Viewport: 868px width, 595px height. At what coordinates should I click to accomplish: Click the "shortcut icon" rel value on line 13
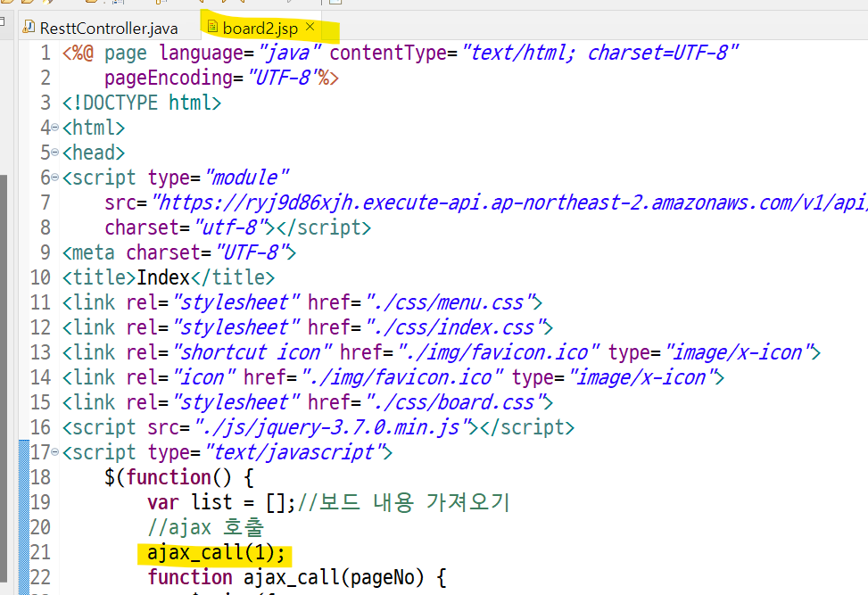tap(252, 352)
